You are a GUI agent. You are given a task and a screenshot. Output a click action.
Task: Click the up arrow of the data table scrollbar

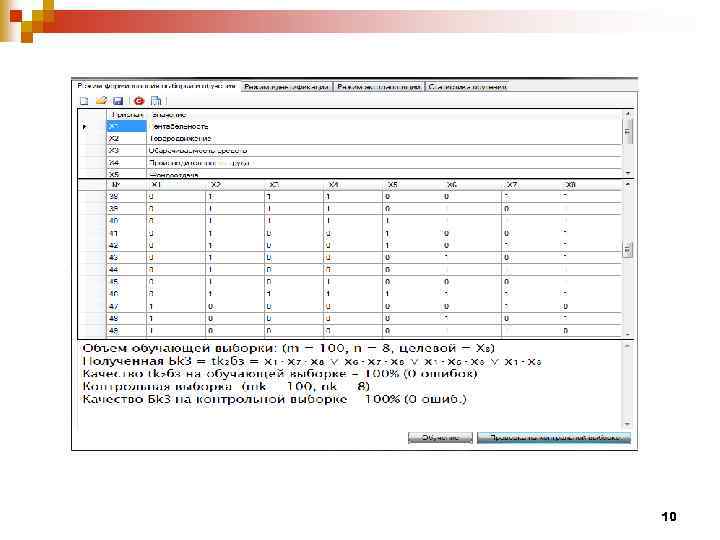[x=628, y=184]
